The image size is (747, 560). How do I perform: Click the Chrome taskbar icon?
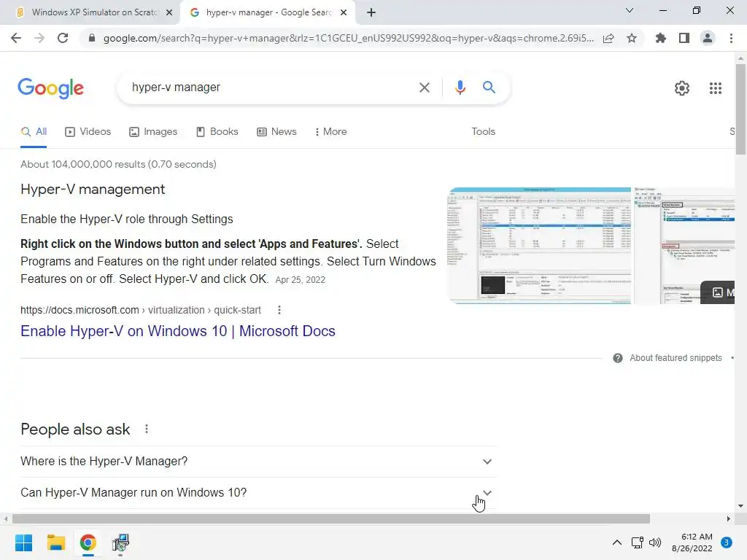88,542
